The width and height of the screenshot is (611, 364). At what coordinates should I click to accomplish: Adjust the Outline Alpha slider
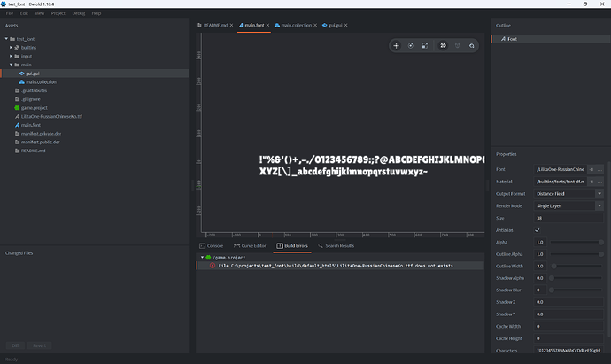click(x=576, y=254)
